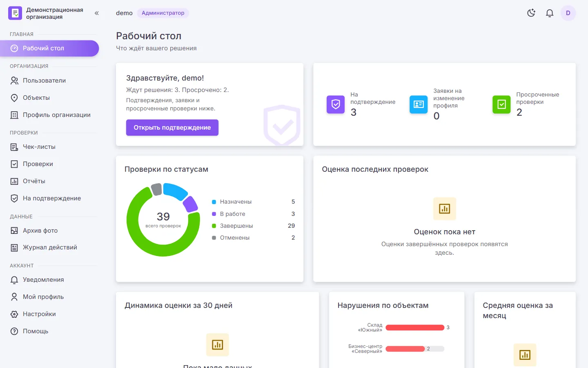Image resolution: width=588 pixels, height=368 pixels.
Task: Click the Отменены legend entry
Action: coord(253,238)
